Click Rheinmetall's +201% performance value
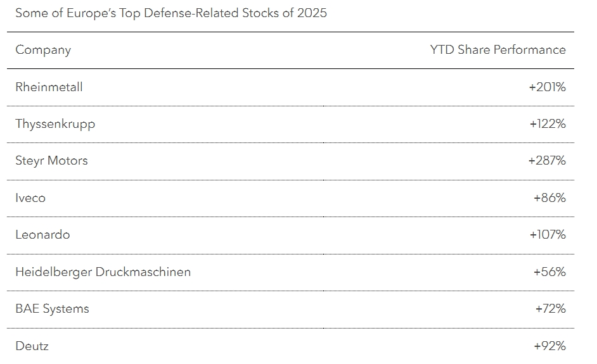The image size is (597, 364). tap(547, 87)
